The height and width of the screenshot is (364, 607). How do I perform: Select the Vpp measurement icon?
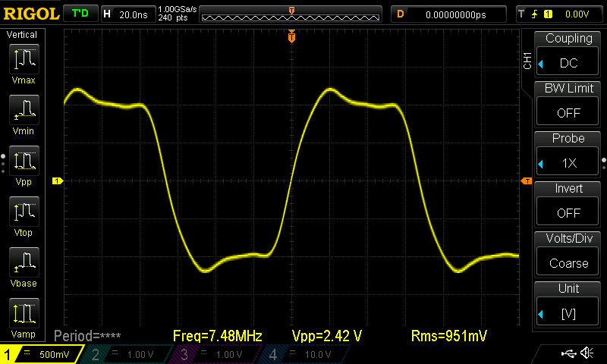pyautogui.click(x=24, y=161)
